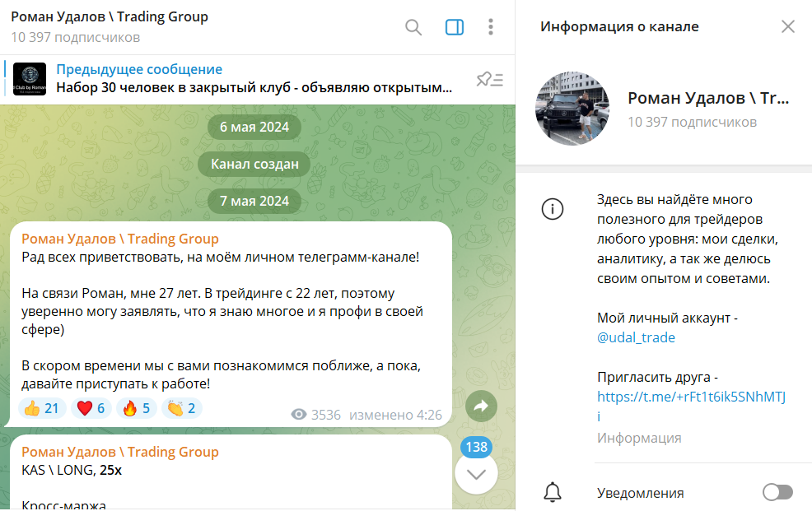The height and width of the screenshot is (511, 812).
Task: Click '10 397 подписчиков' in the info panel
Action: pyautogui.click(x=693, y=122)
